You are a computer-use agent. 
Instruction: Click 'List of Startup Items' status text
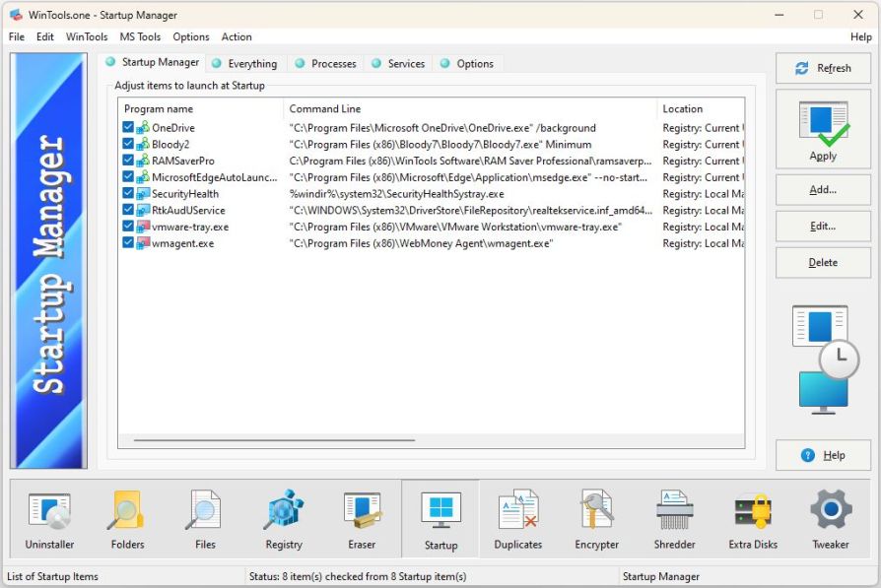(x=52, y=576)
